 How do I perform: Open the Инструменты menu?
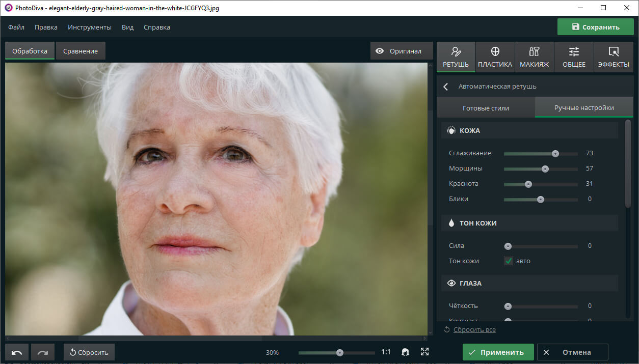(x=90, y=27)
